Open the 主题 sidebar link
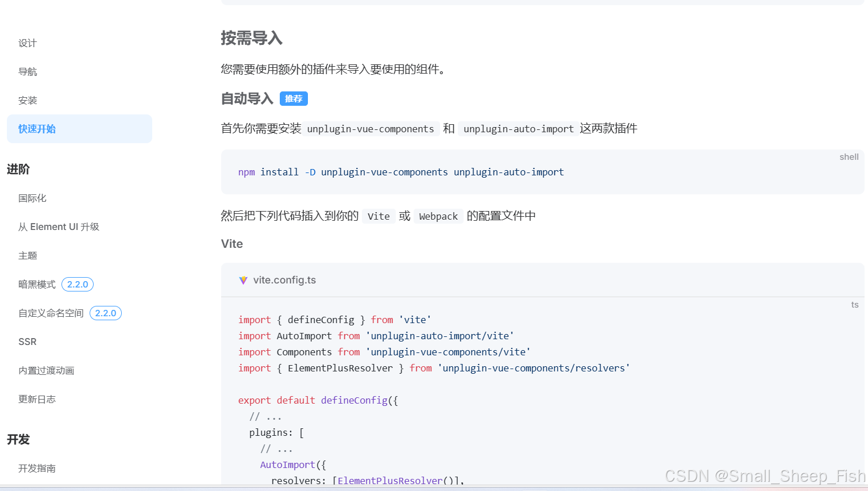Screen dimensions: 868x491 click(x=28, y=255)
